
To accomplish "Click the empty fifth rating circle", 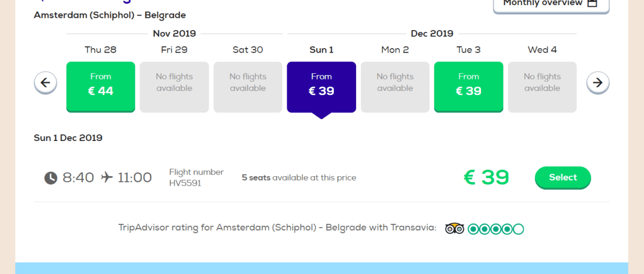I will pos(519,229).
